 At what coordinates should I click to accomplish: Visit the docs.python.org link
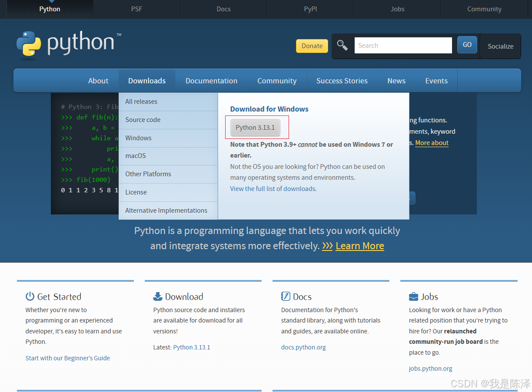tap(303, 347)
